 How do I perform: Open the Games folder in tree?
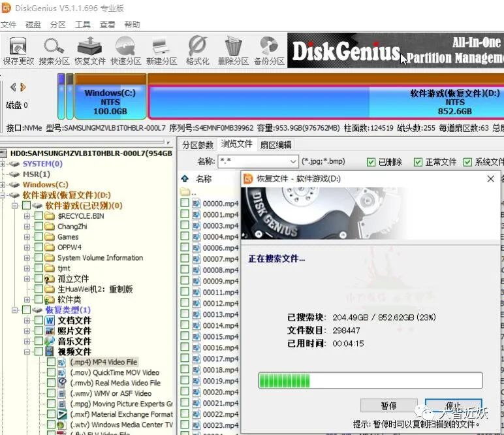pos(68,237)
